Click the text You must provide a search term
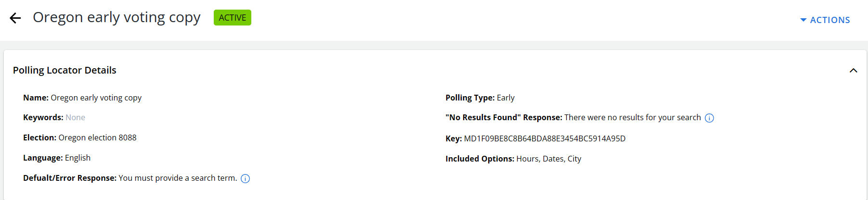 coord(178,178)
